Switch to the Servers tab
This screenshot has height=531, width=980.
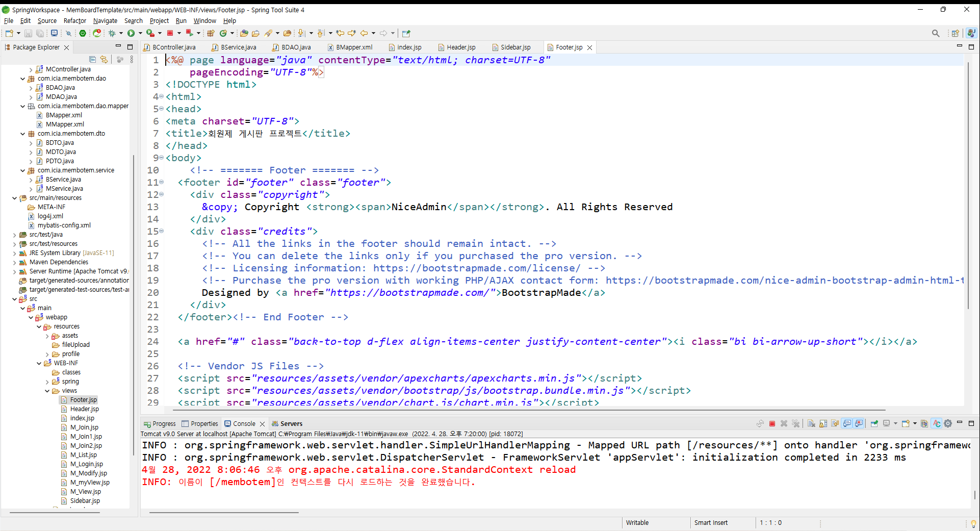[287, 424]
